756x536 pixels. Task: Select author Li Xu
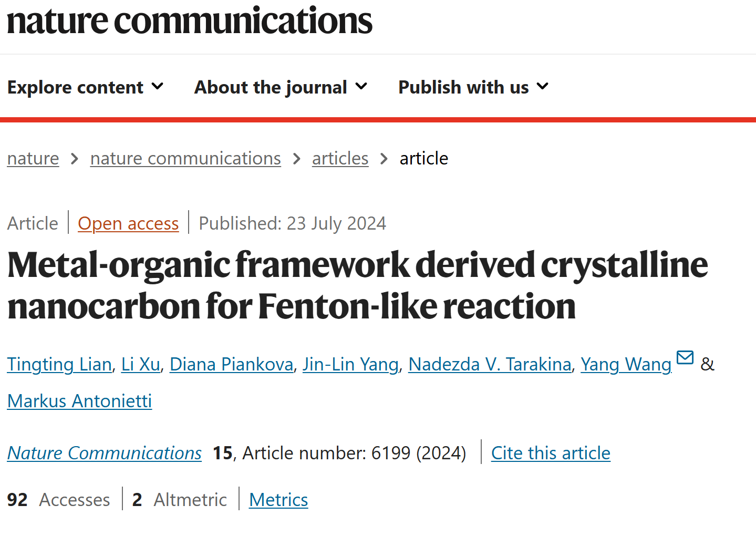[x=141, y=364]
